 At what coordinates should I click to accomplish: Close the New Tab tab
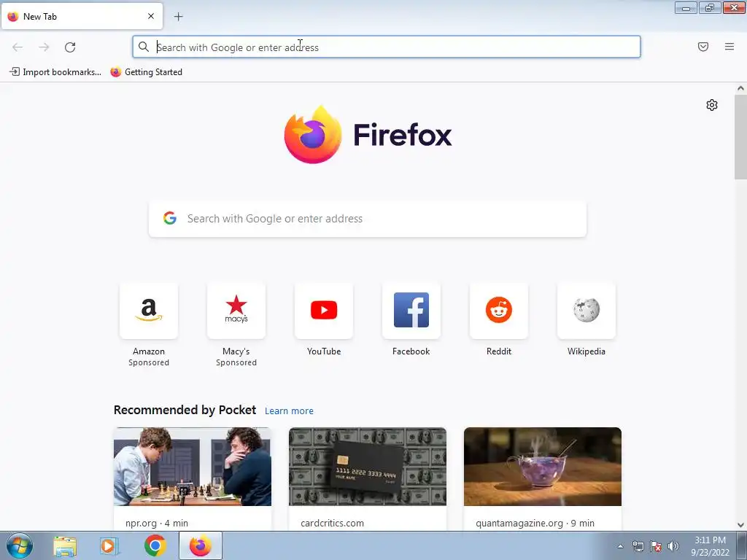pyautogui.click(x=151, y=16)
